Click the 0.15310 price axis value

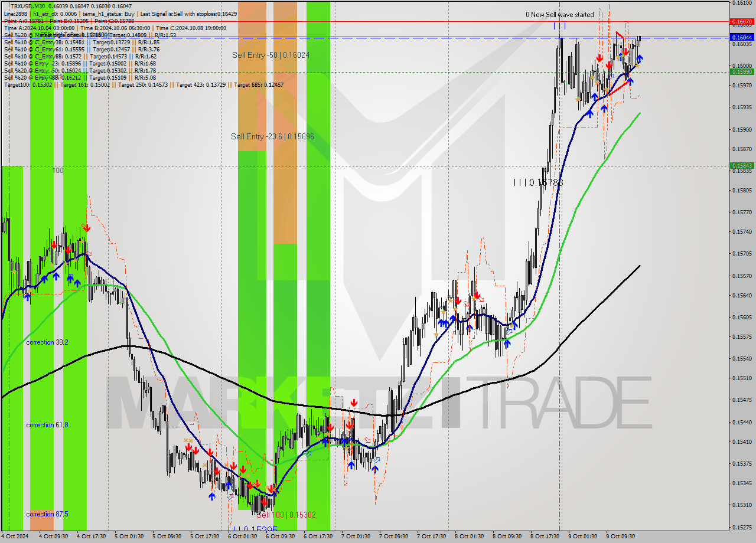(x=742, y=505)
